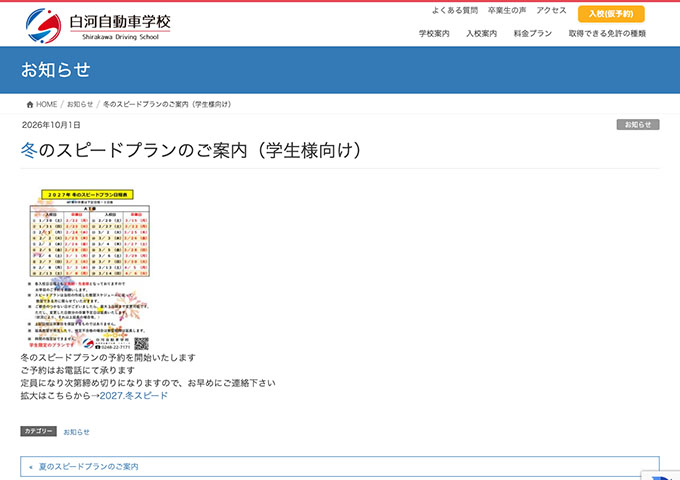The width and height of the screenshot is (680, 480).
Task: Open 取得できる免許の種類 menu
Action: pyautogui.click(x=607, y=33)
